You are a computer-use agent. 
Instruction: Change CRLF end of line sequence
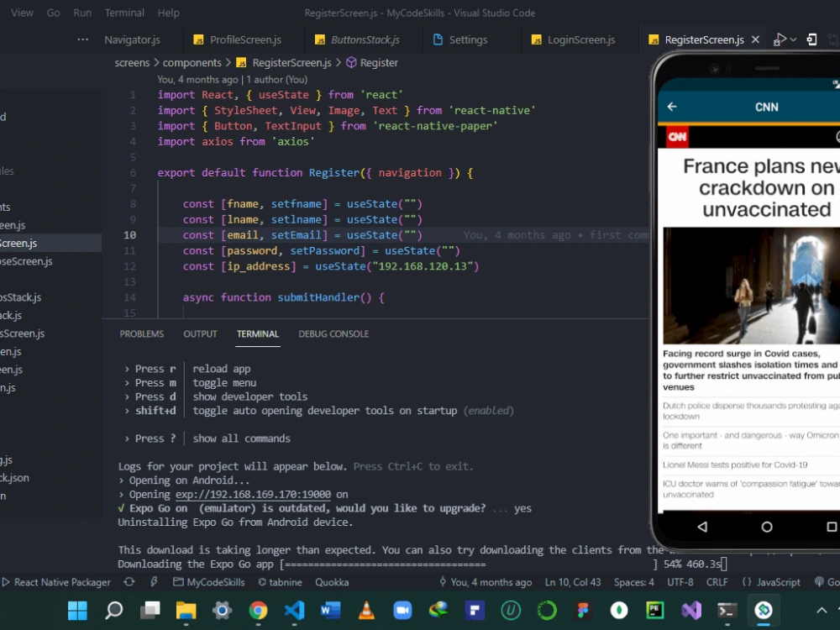717,582
